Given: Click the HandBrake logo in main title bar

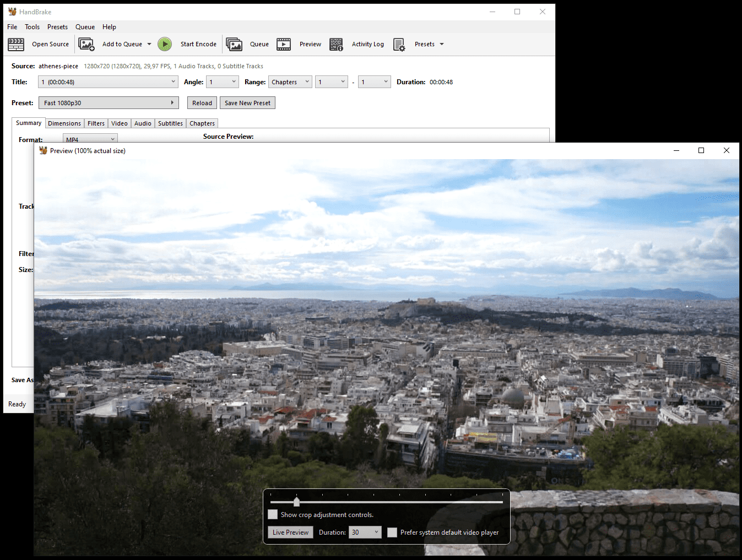Looking at the screenshot, I should point(12,12).
